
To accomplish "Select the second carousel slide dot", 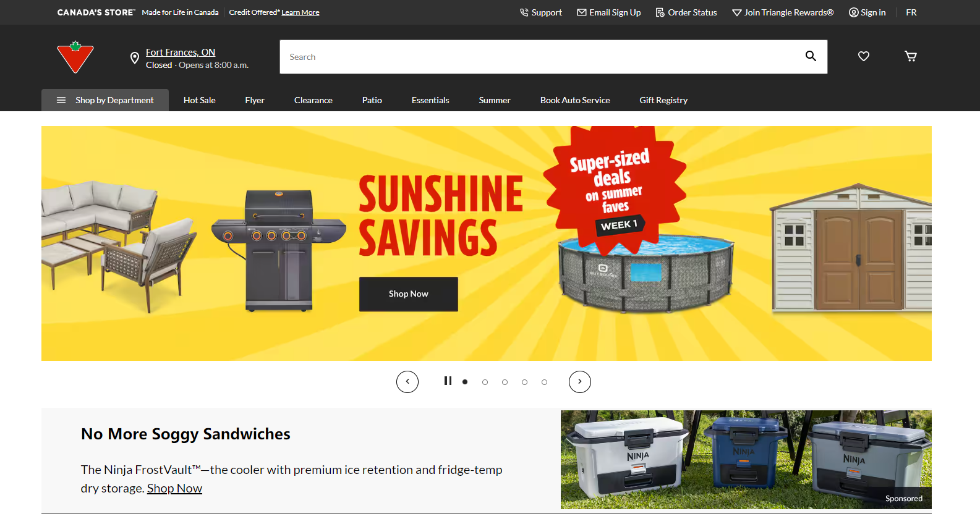I will pos(485,382).
